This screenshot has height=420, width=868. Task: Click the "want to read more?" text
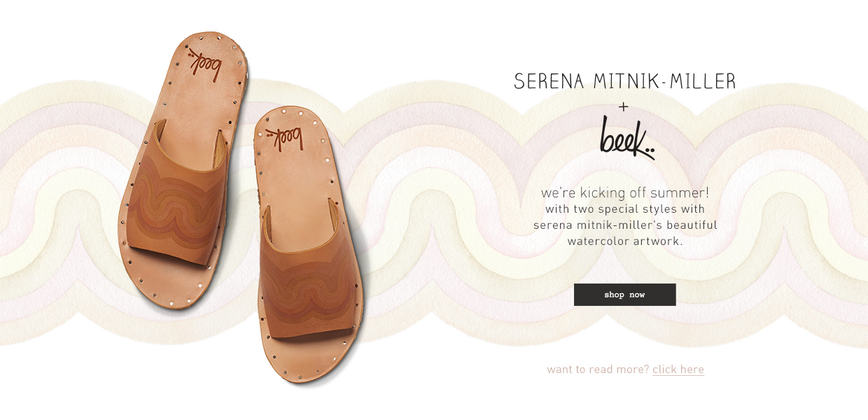click(x=598, y=370)
